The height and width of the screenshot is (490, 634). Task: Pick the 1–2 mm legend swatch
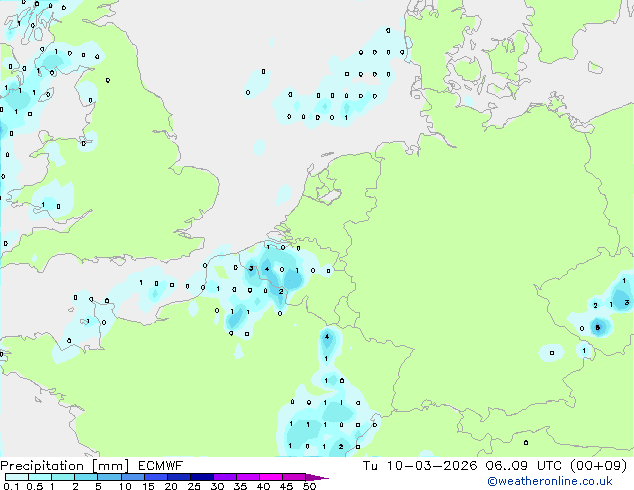pyautogui.click(x=63, y=477)
